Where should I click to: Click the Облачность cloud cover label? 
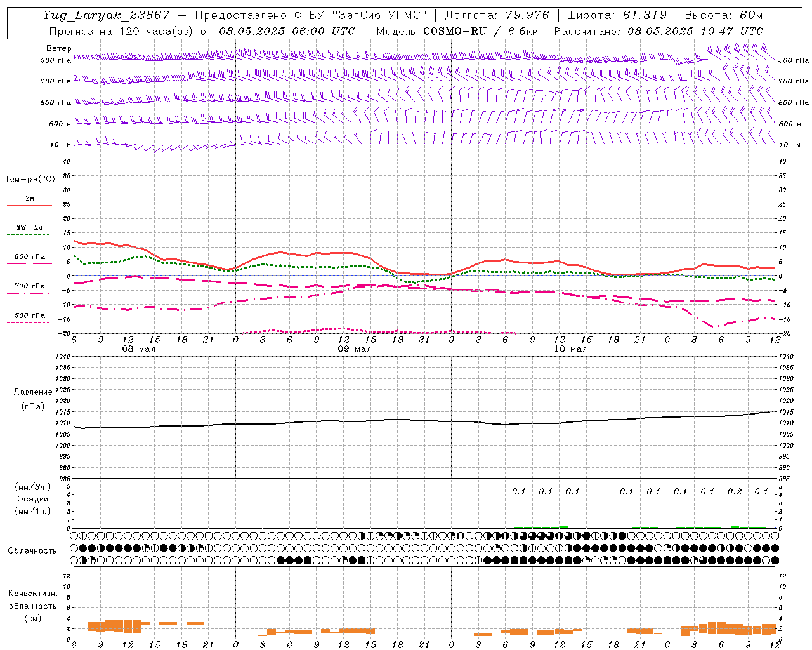click(x=32, y=551)
